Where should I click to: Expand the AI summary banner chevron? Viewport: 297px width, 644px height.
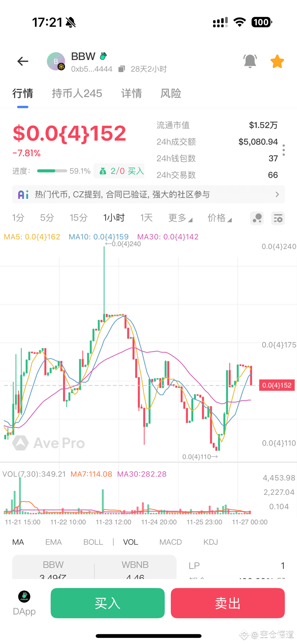click(x=277, y=194)
